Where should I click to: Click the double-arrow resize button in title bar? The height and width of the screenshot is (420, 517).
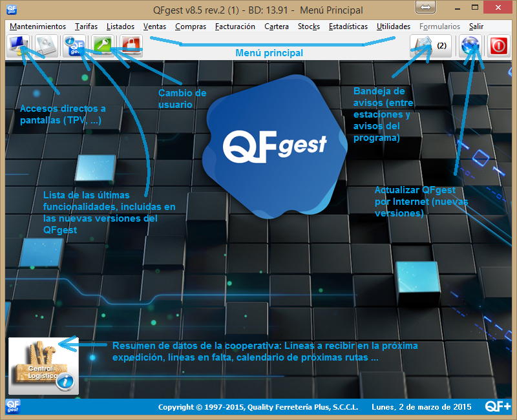coord(425,7)
